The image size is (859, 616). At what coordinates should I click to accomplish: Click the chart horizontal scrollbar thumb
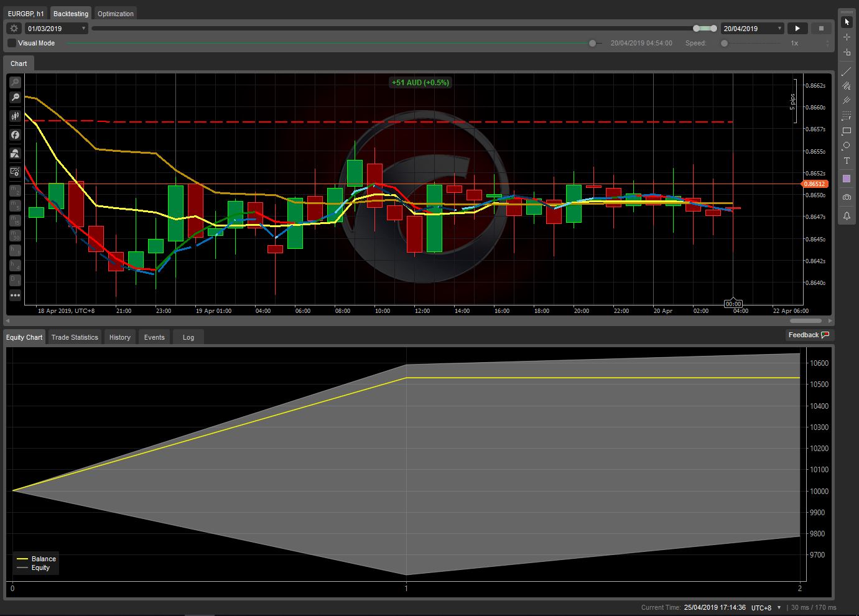[x=806, y=321]
